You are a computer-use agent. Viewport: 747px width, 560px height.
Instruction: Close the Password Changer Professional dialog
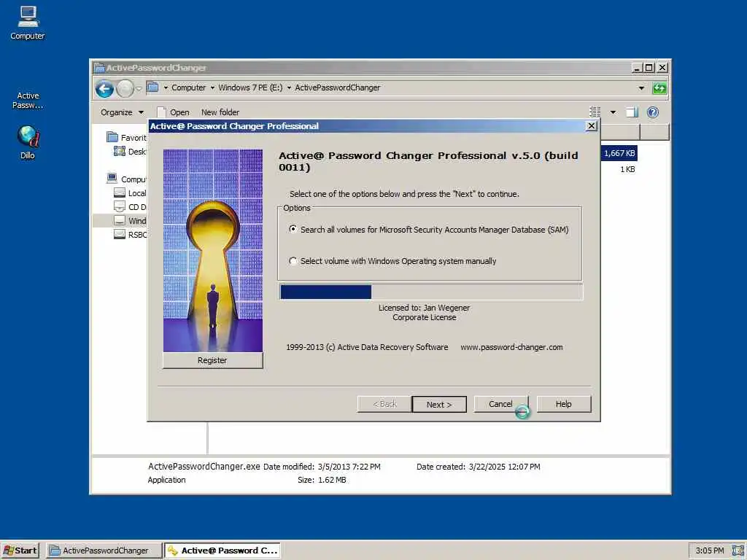591,126
